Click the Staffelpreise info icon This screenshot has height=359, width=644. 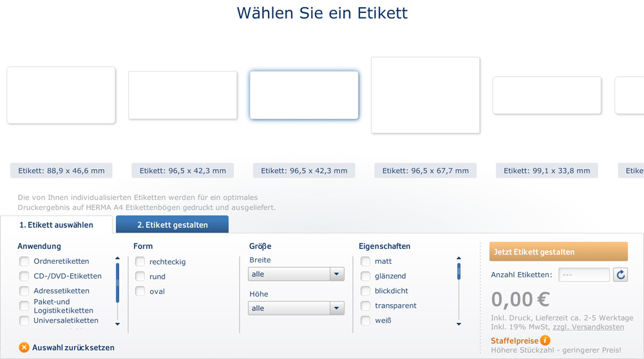click(x=545, y=340)
